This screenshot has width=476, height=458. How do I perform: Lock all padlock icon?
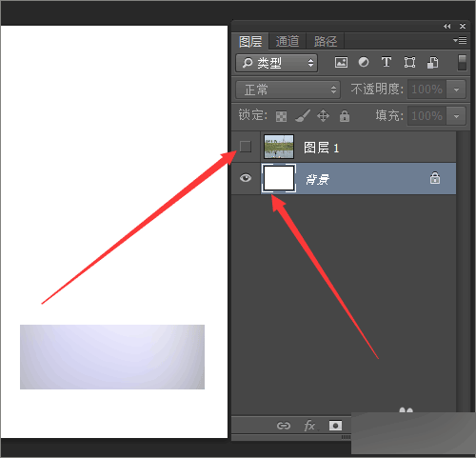(345, 116)
